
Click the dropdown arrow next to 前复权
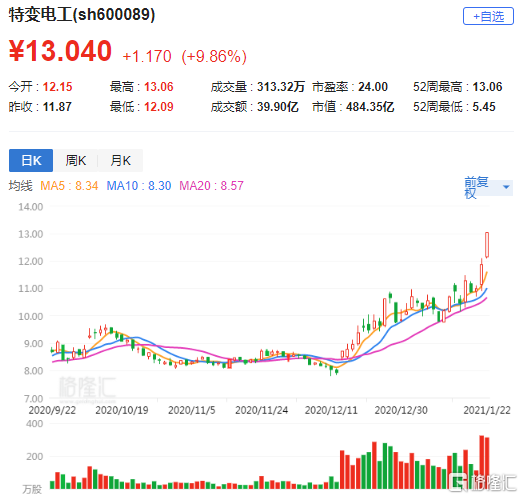pos(506,187)
